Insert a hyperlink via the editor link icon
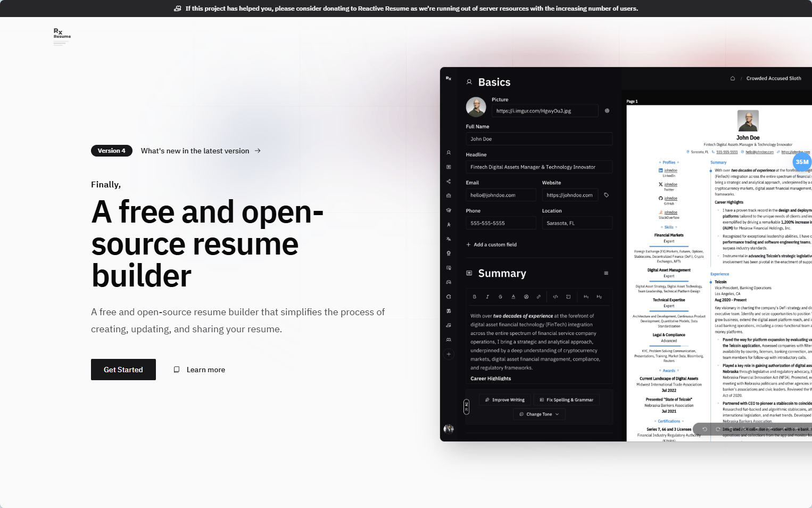 tap(538, 297)
